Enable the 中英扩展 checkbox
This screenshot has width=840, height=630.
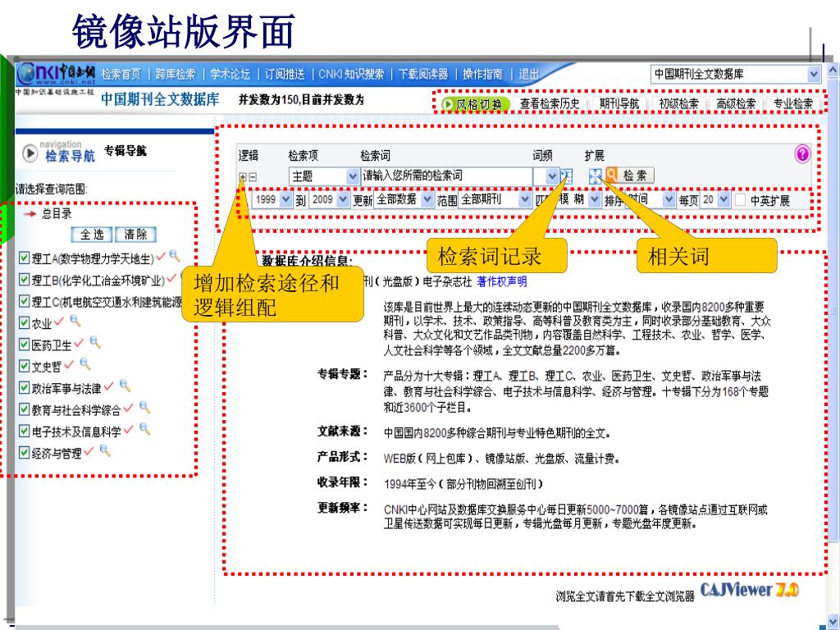click(x=740, y=200)
